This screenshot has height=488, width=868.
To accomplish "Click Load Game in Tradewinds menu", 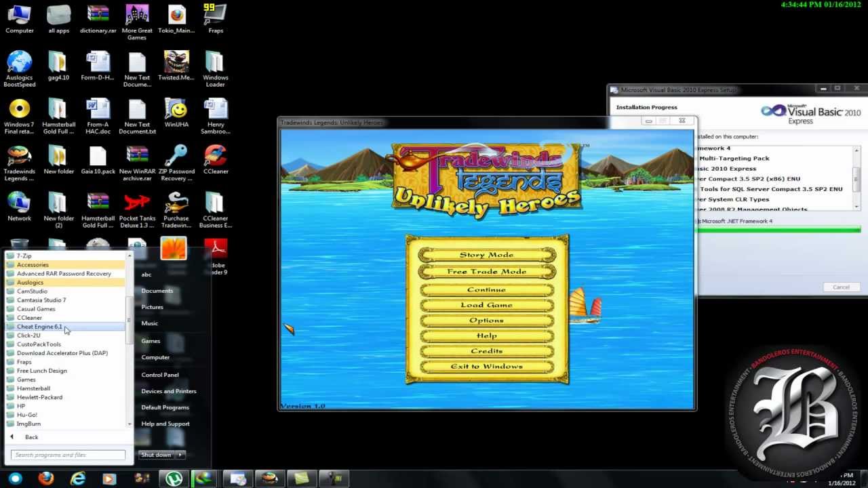I will point(487,305).
